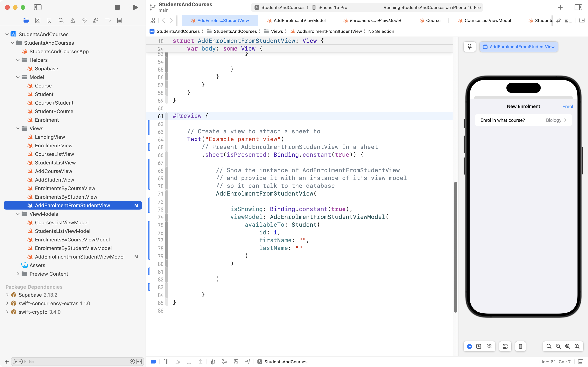
Task: Toggle the inspector panel on the right
Action: [x=578, y=7]
